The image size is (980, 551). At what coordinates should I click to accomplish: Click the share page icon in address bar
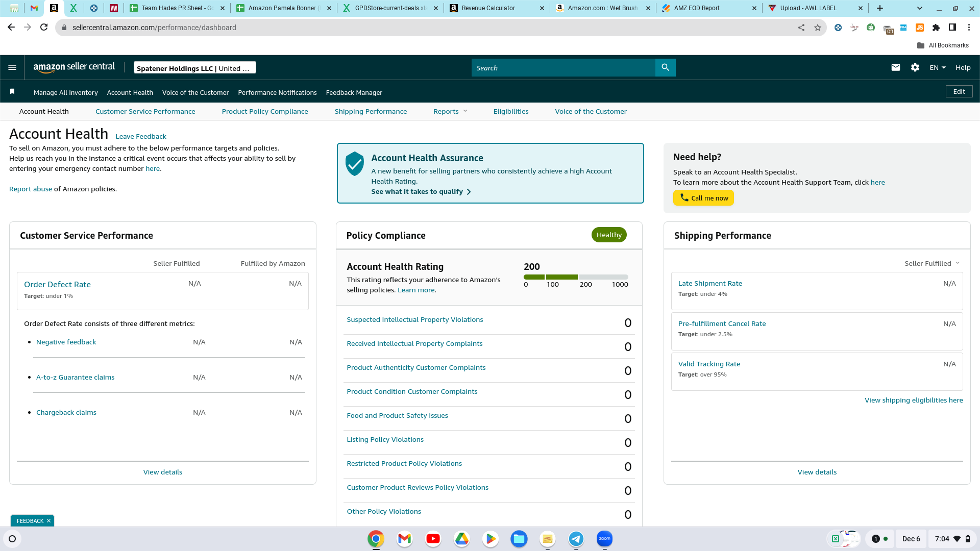click(x=801, y=28)
